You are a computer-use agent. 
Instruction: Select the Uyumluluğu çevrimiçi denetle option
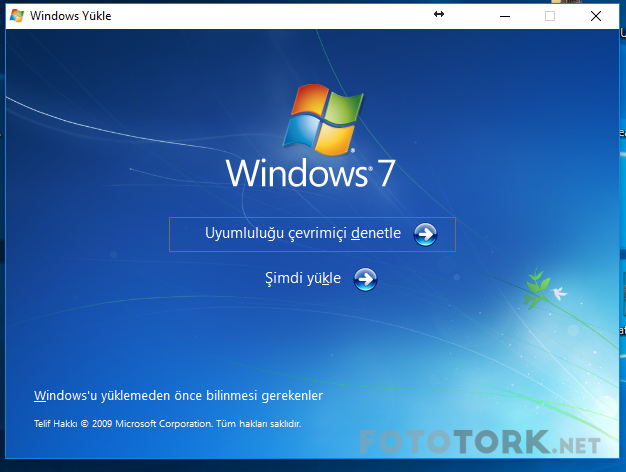point(312,234)
